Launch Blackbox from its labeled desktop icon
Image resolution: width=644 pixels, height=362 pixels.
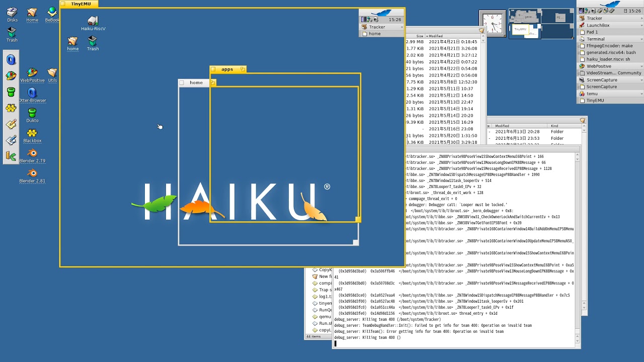[x=32, y=135]
